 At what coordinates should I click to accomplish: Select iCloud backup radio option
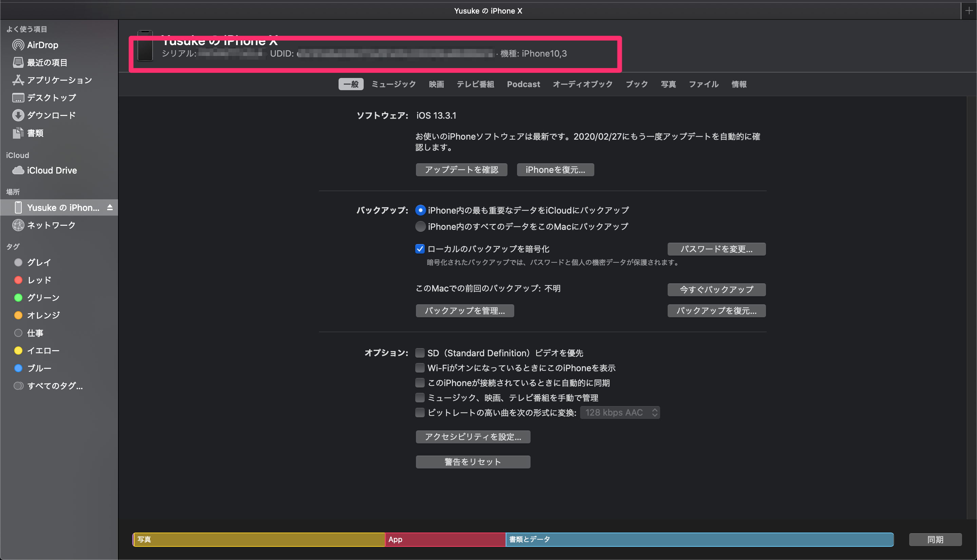(420, 211)
